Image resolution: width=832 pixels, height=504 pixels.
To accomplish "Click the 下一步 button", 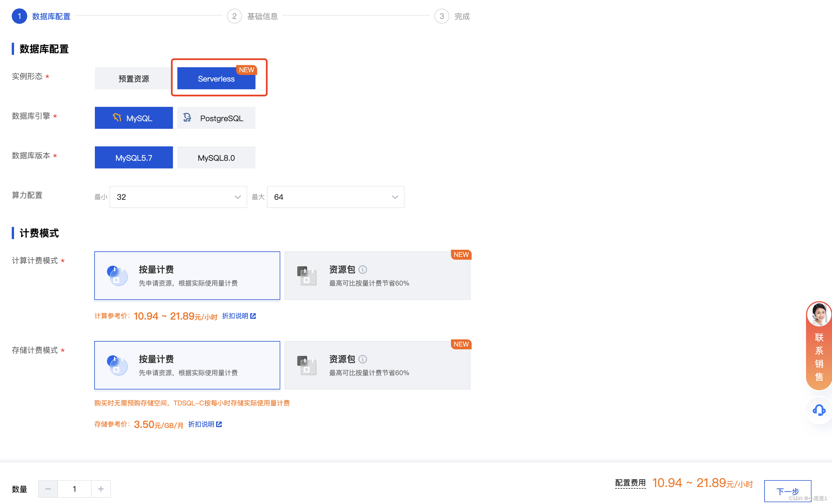I will [x=787, y=491].
